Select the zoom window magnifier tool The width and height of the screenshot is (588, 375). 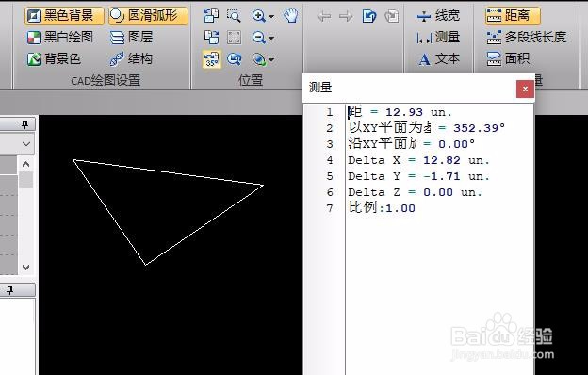[234, 16]
